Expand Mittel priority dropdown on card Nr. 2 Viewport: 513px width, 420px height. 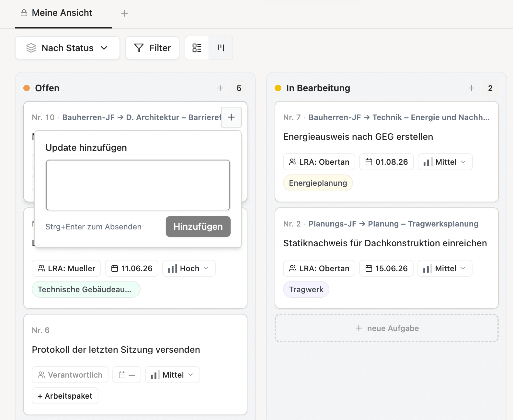[445, 268]
